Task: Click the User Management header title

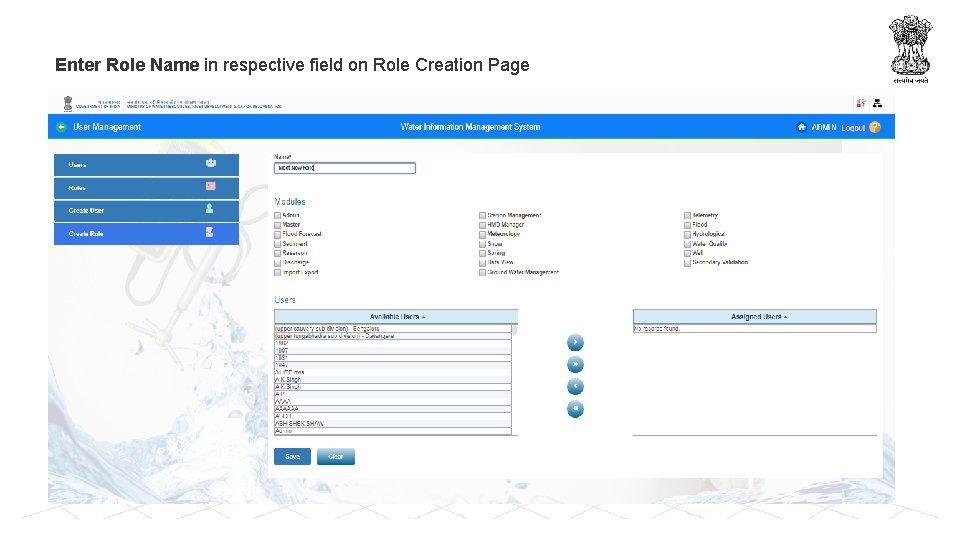Action: click(107, 127)
